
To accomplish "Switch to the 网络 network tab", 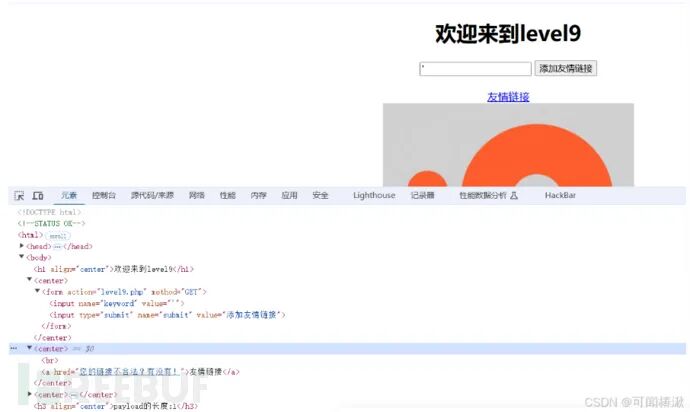I will point(197,195).
